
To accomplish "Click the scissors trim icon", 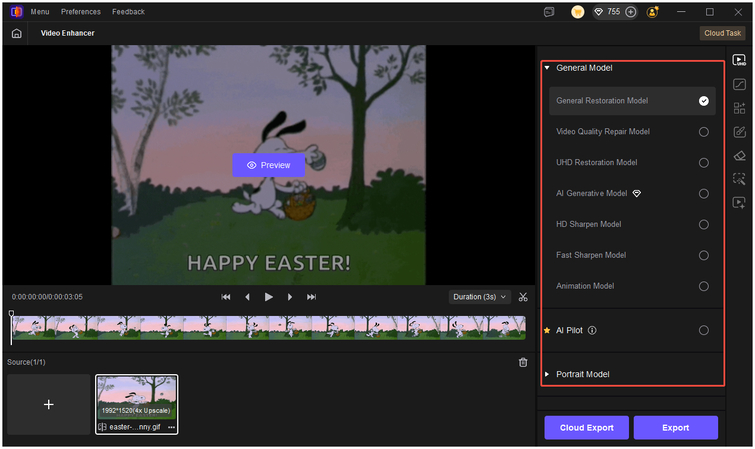I will click(x=523, y=297).
